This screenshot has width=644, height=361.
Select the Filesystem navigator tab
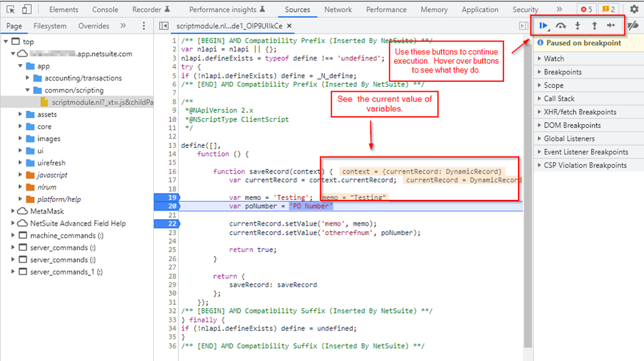click(x=50, y=26)
